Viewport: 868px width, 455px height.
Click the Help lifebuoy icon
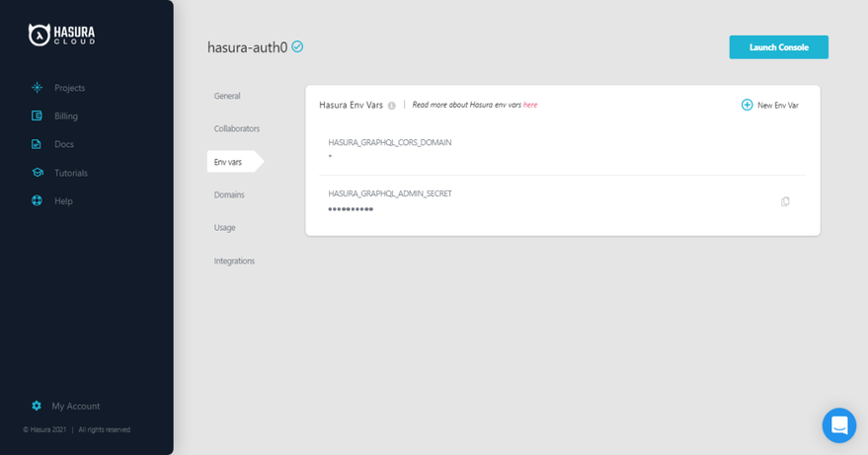pyautogui.click(x=37, y=200)
